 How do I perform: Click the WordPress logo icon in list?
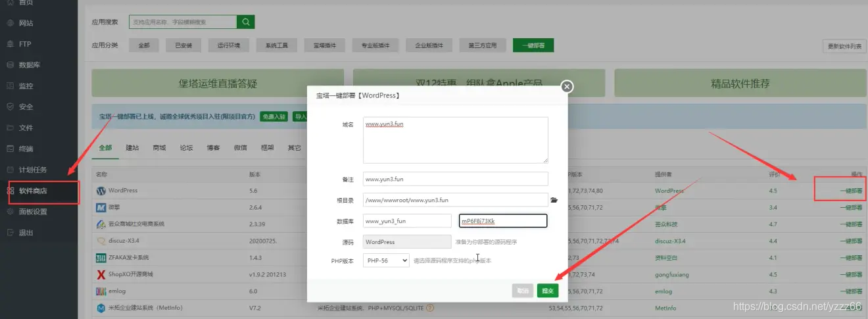click(101, 191)
